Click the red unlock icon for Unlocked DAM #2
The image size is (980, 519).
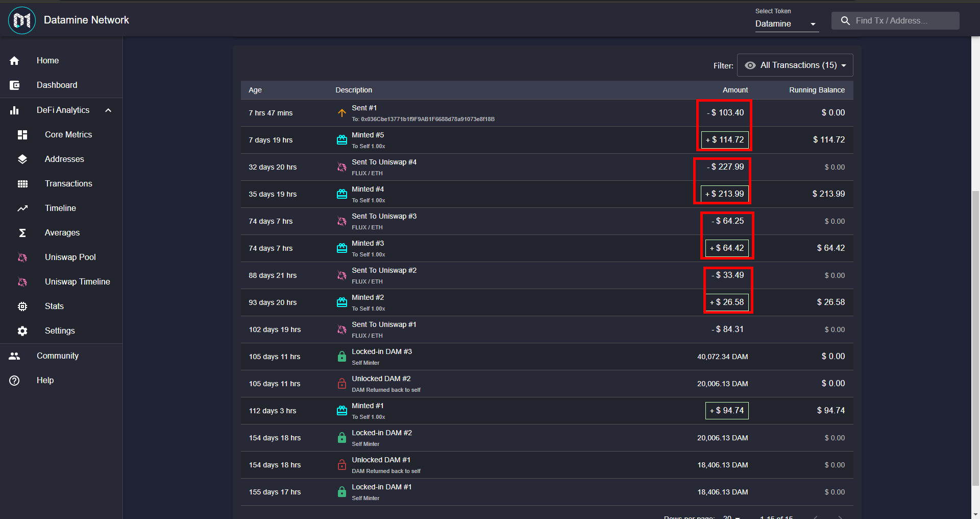[x=342, y=384]
